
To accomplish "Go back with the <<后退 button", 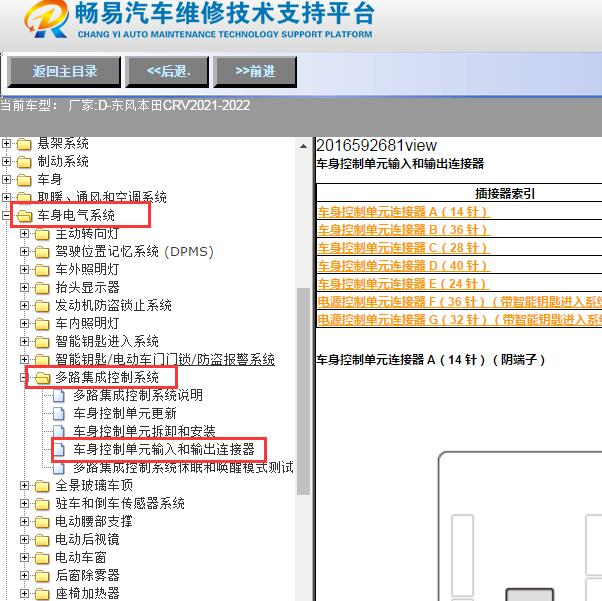I will click(x=167, y=72).
